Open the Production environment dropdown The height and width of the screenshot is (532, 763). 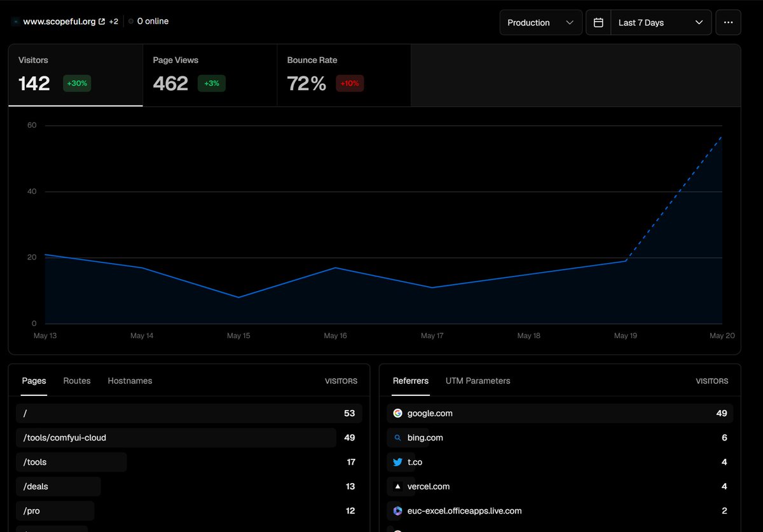click(541, 22)
